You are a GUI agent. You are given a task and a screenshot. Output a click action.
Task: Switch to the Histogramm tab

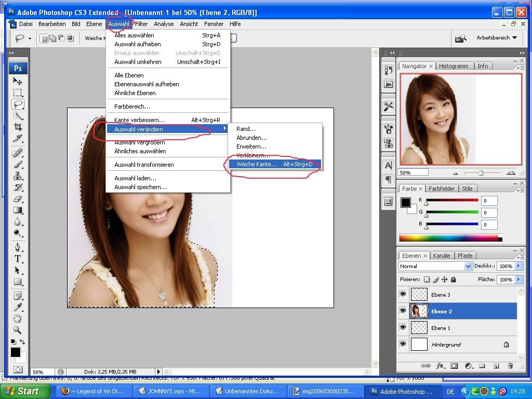(453, 66)
